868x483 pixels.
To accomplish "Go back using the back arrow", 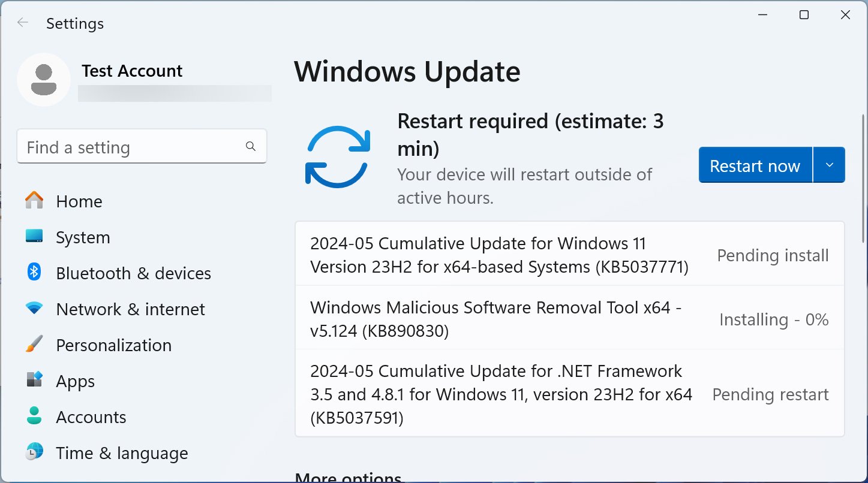I will (x=23, y=23).
